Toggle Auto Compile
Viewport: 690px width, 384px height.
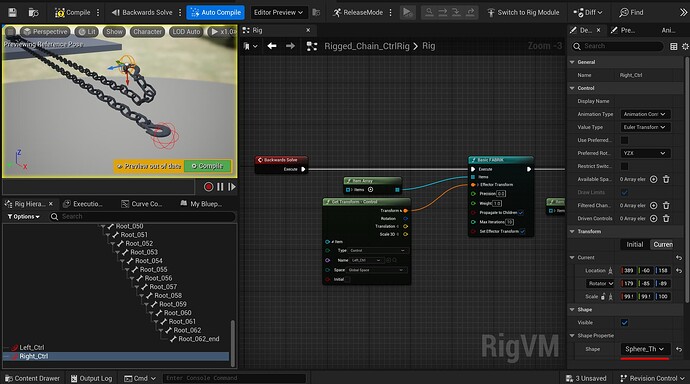coord(216,12)
